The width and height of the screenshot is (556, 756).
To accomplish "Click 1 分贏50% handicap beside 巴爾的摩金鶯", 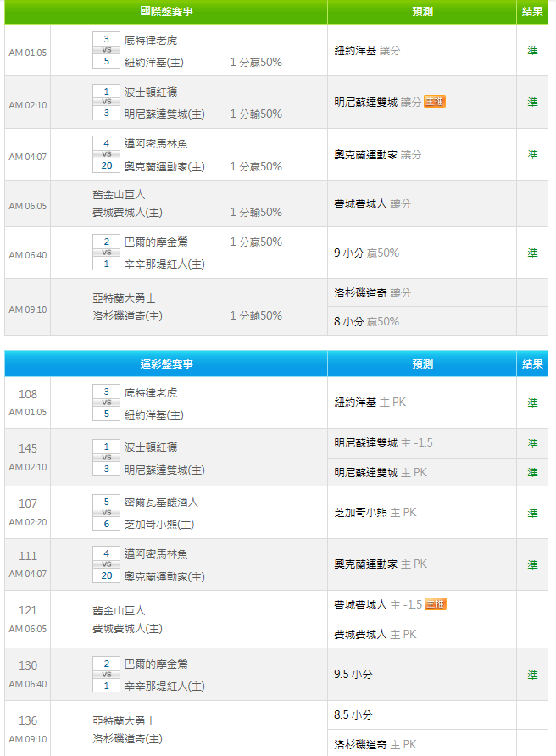I will click(x=256, y=242).
